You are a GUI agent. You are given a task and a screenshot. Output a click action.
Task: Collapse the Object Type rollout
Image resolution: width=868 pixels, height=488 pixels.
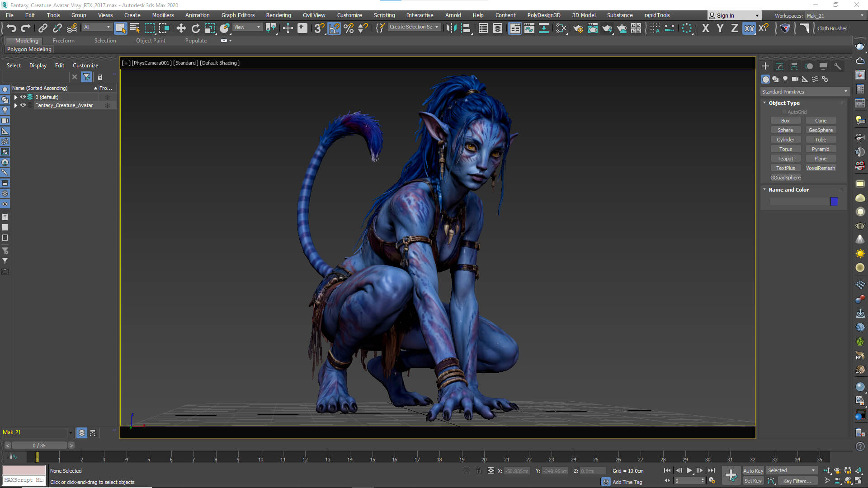coord(765,103)
